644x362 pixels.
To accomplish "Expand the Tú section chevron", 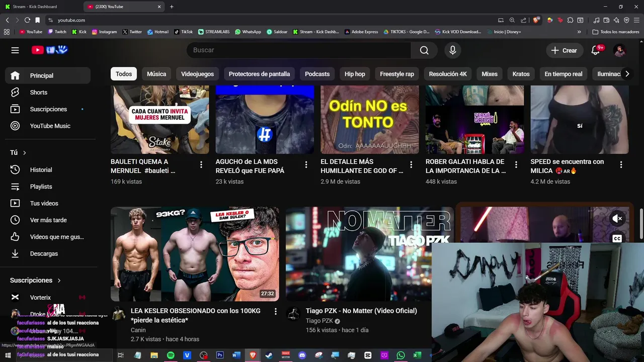I will point(24,153).
